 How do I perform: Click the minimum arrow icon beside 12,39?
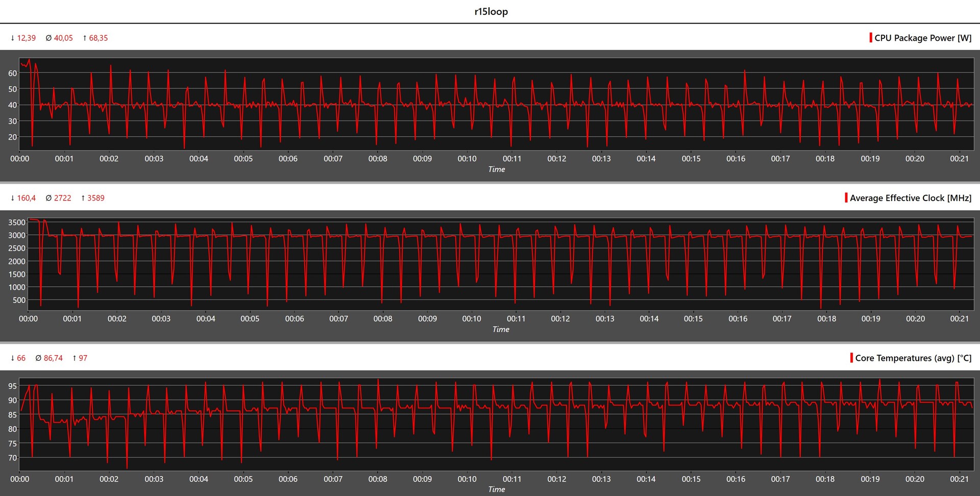click(13, 38)
